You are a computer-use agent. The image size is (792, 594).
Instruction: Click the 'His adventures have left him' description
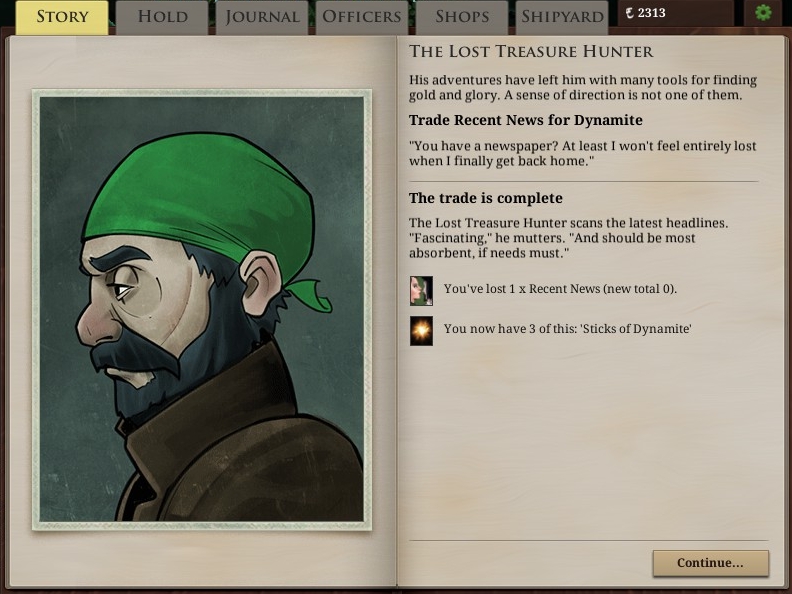[x=583, y=87]
